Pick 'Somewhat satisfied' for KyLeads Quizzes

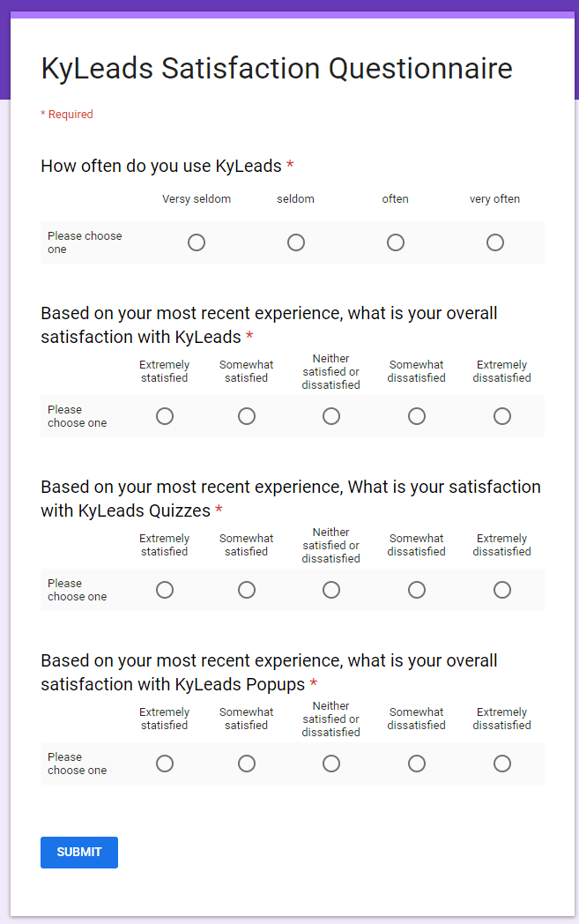tap(247, 590)
